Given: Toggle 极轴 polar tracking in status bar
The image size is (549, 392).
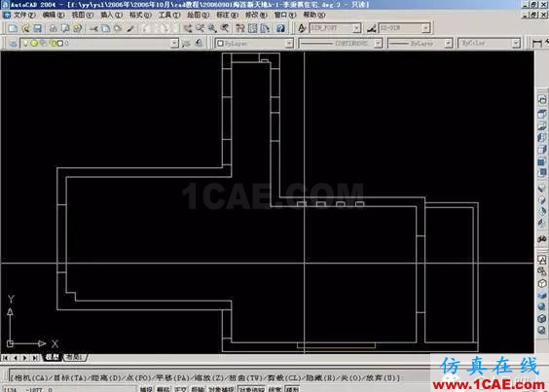Looking at the screenshot, I should (198, 389).
